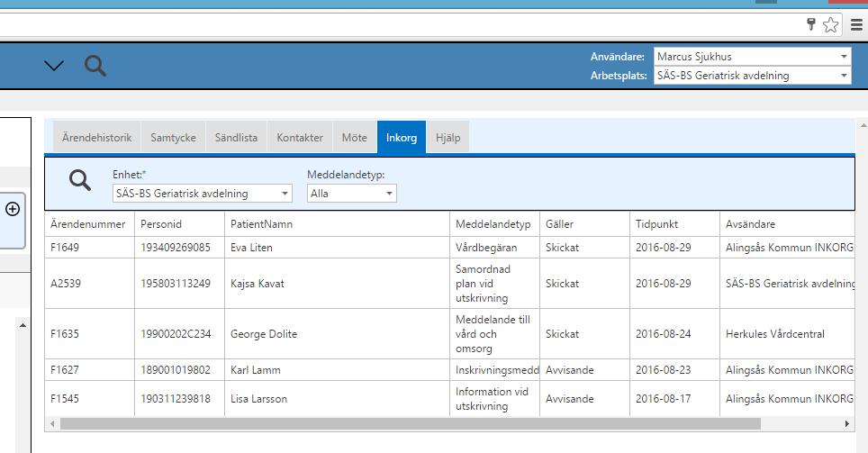Click the Meddelande till vård och omsorg cell
Screen dimensions: 868x453
(493, 334)
